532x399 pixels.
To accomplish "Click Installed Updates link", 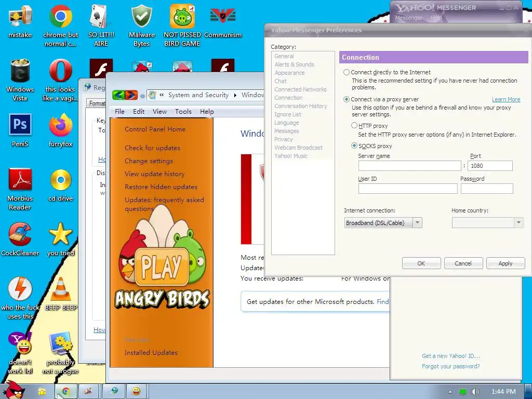I will [x=151, y=353].
